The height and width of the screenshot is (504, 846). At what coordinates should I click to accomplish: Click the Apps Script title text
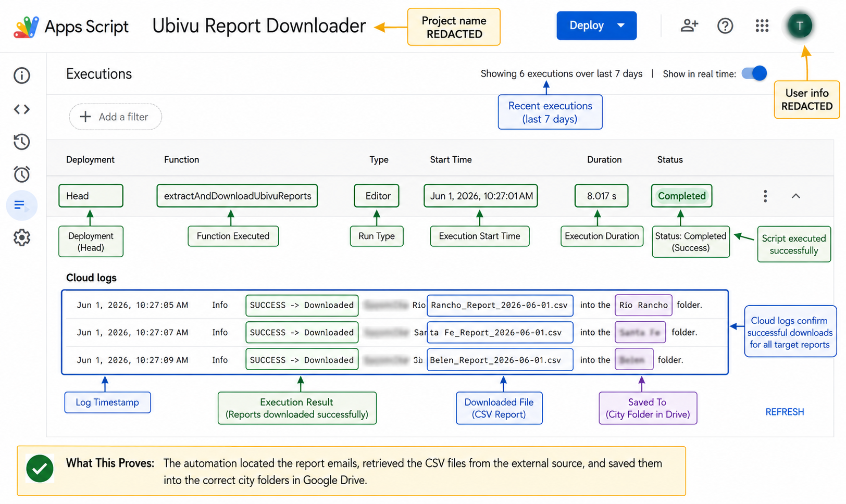[86, 27]
